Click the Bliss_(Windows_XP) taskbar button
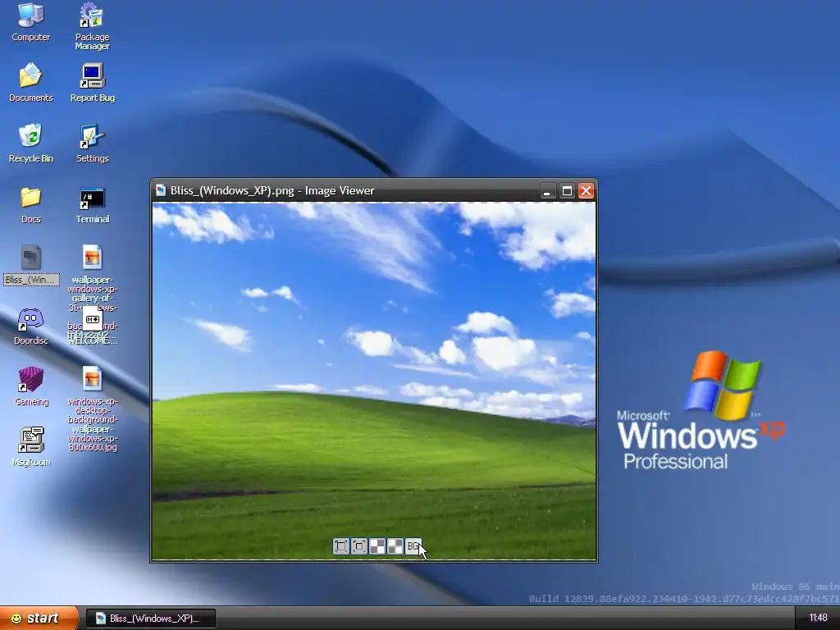This screenshot has width=840, height=630. [151, 619]
